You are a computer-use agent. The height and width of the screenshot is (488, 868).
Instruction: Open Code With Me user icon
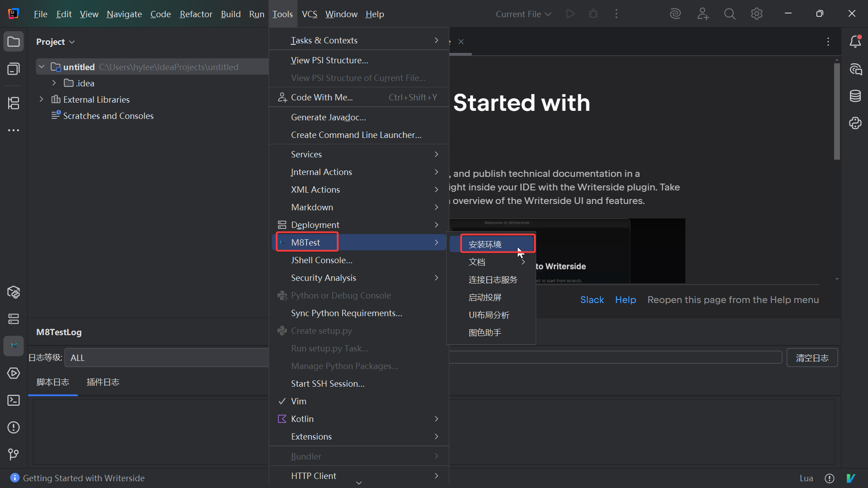[703, 14]
